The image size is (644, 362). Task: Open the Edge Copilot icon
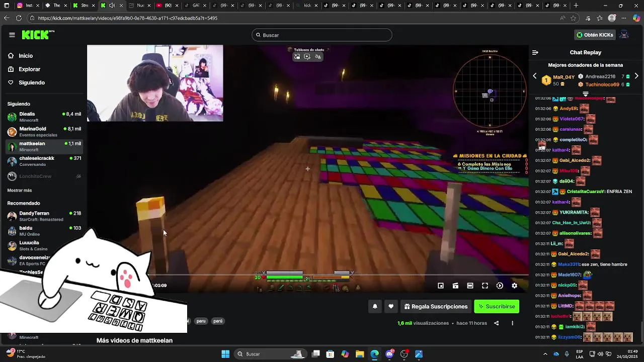[636, 18]
